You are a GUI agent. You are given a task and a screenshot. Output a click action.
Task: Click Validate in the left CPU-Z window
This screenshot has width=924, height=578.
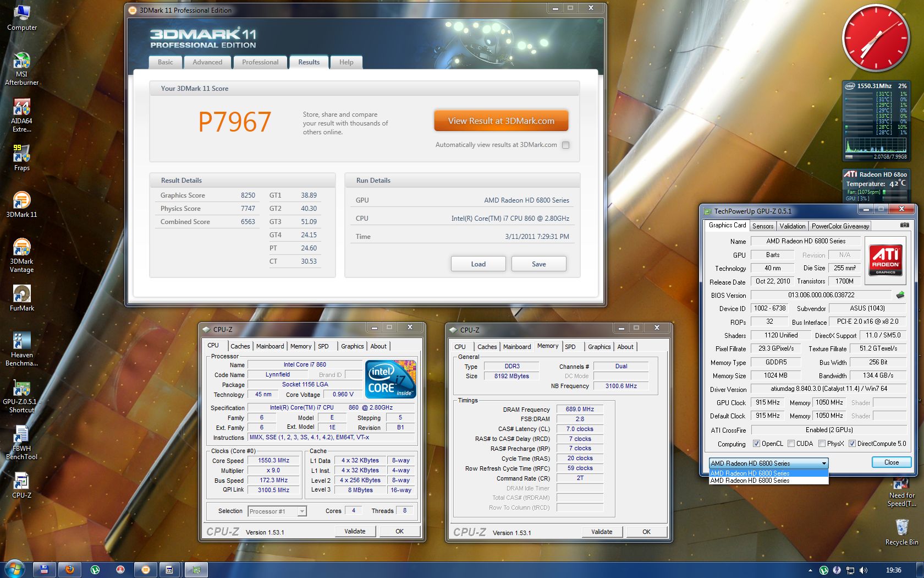(x=355, y=531)
